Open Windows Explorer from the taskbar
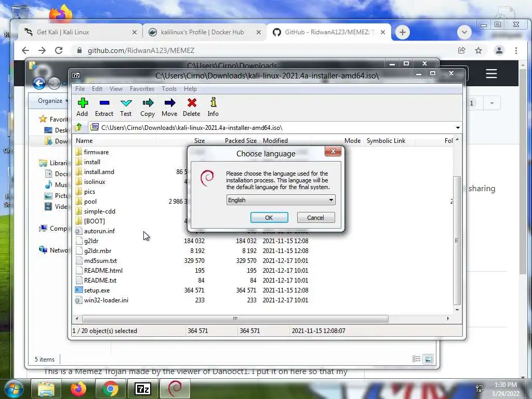The width and height of the screenshot is (532, 399). tap(46, 389)
